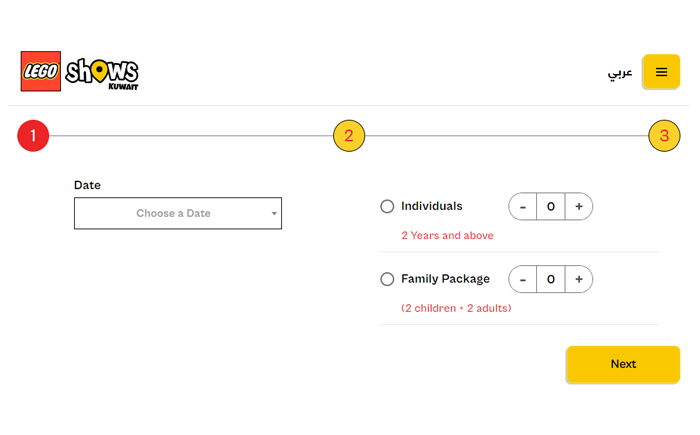This screenshot has width=700, height=435.
Task: Decrease Individuals ticket count with minus
Action: tap(523, 207)
